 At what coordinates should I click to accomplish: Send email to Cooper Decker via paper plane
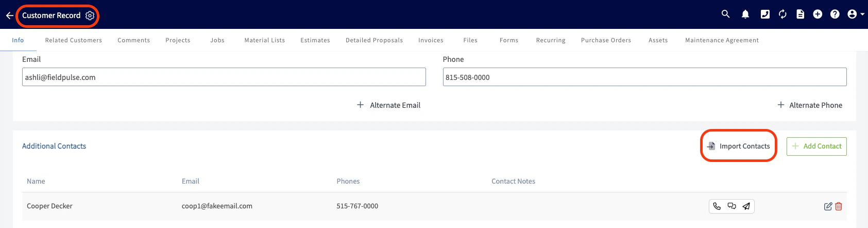click(x=746, y=206)
